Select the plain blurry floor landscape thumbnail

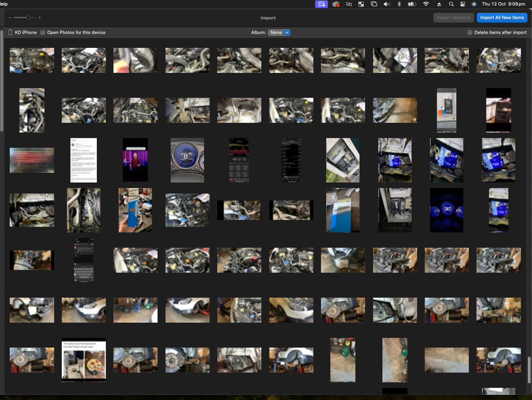click(x=447, y=360)
